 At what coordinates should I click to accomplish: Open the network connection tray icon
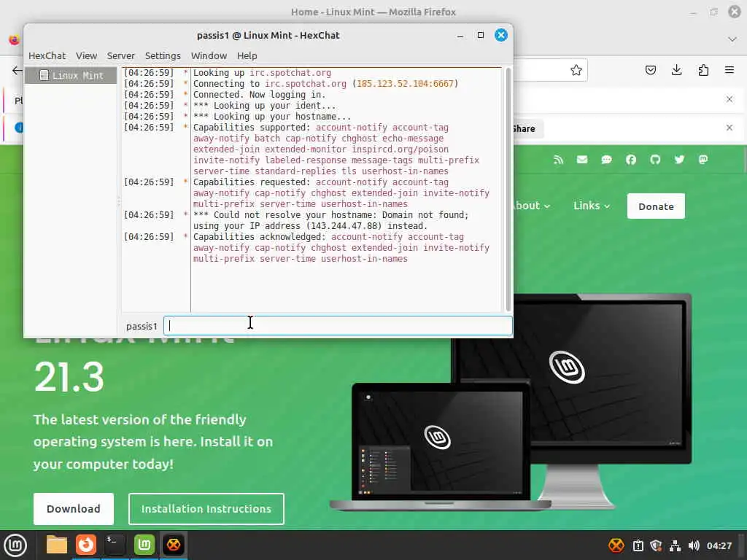click(x=675, y=545)
